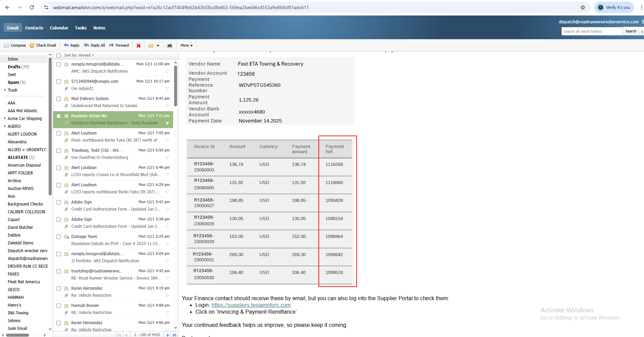Open the Sort by: Unread dropdown
The height and width of the screenshot is (337, 644).
coord(79,55)
